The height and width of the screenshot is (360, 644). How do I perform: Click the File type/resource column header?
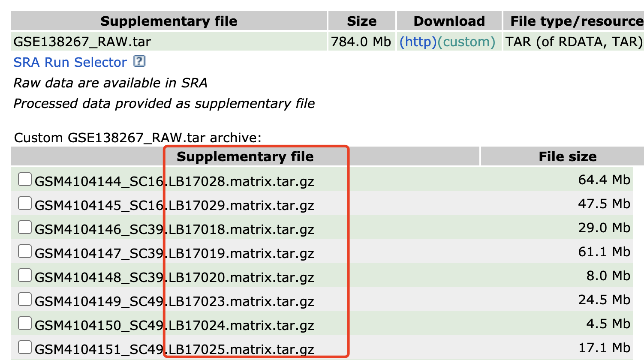[x=576, y=21]
